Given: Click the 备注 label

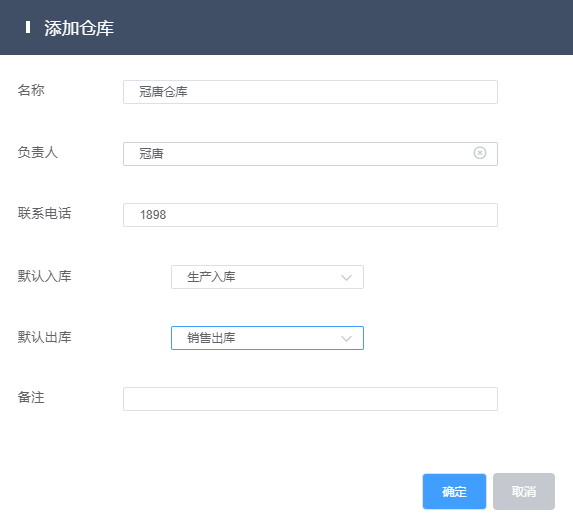Looking at the screenshot, I should 31,397.
